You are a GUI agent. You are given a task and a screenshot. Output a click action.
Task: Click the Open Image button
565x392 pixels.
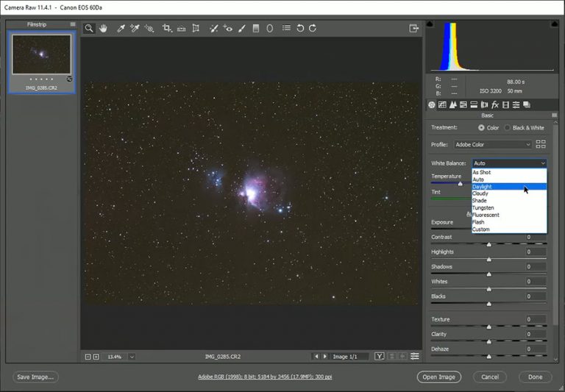[439, 377]
